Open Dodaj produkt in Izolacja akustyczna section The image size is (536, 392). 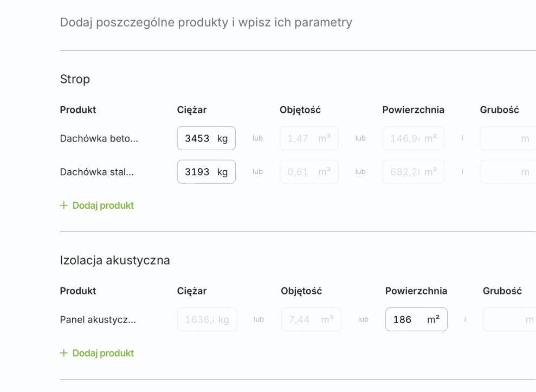[103, 353]
